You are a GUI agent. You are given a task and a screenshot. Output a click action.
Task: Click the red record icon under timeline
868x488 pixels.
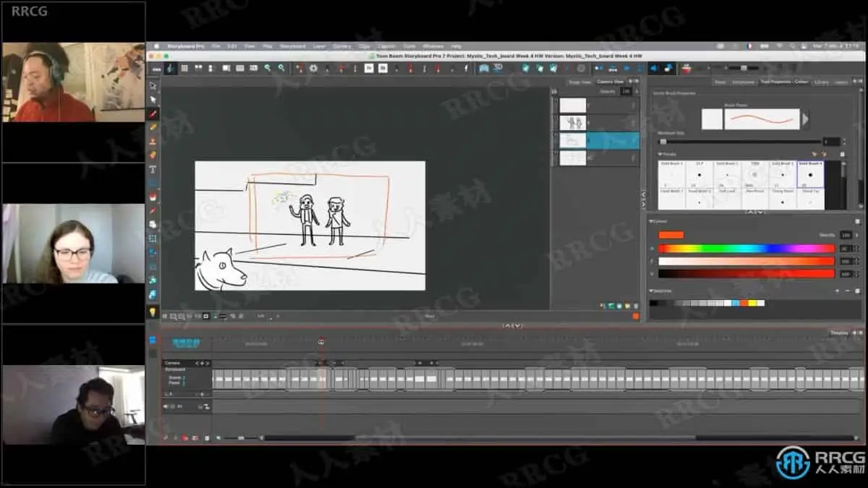185,438
